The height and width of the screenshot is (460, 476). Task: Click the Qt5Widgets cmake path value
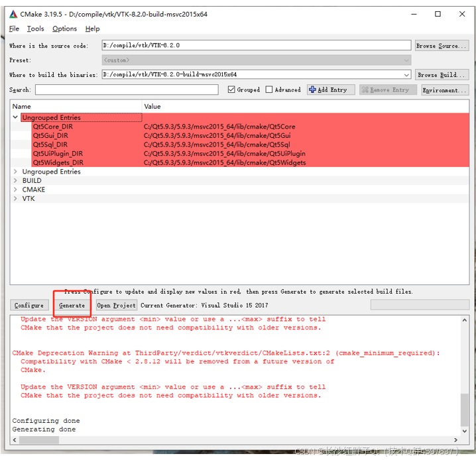pyautogui.click(x=225, y=162)
